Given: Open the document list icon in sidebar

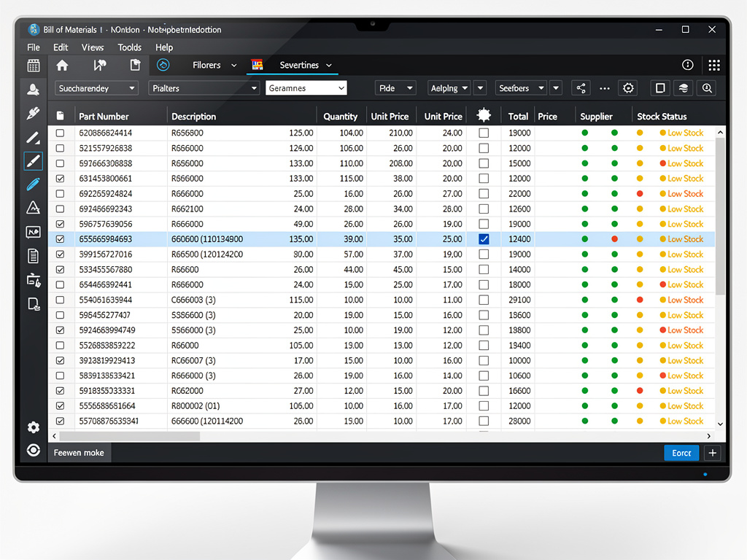Looking at the screenshot, I should tap(33, 256).
